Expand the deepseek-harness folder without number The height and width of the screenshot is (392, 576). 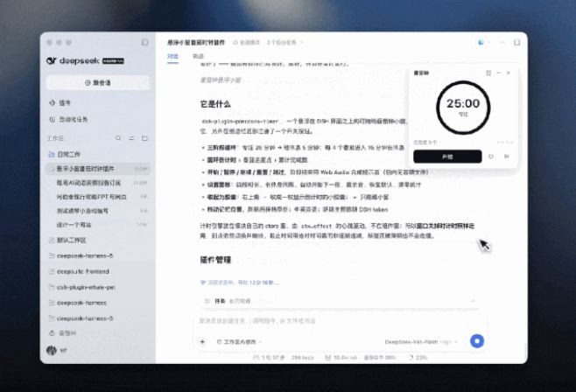pyautogui.click(x=78, y=303)
